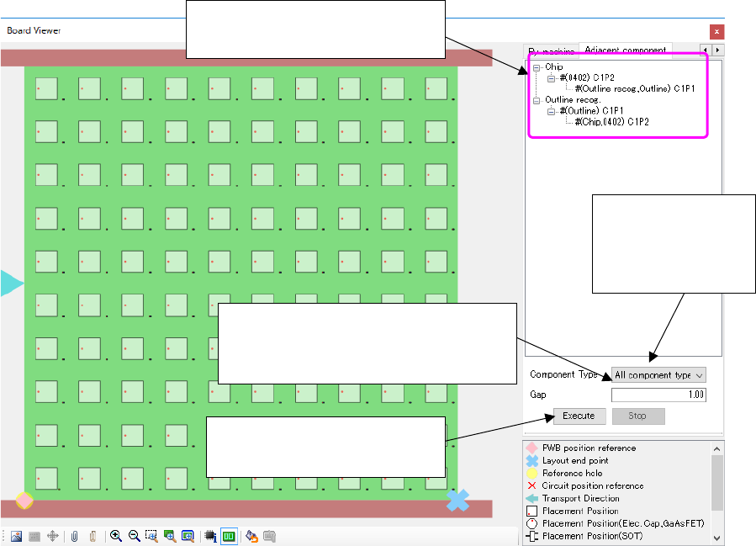Select the dashed-rectangle area zoom tool
Image resolution: width=756 pixels, height=546 pixels.
tap(151, 536)
